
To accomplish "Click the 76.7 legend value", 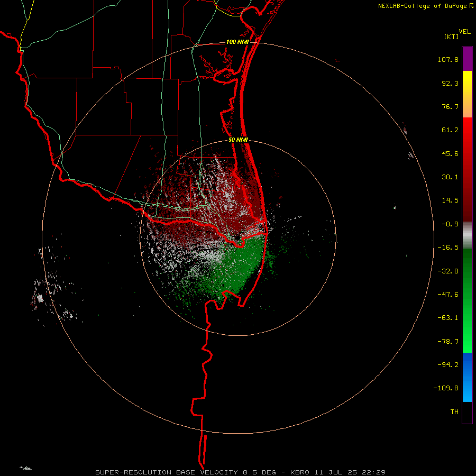I will (x=450, y=106).
